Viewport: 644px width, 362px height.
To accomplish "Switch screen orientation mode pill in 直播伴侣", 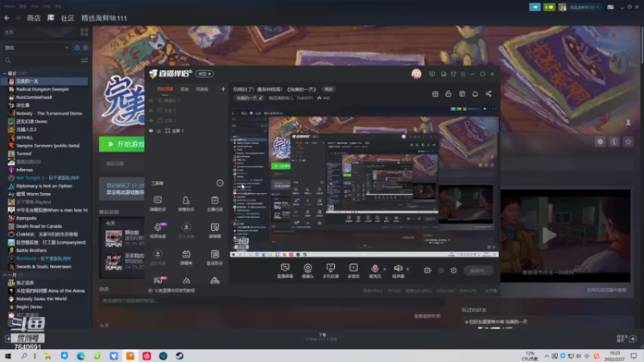I will click(204, 74).
